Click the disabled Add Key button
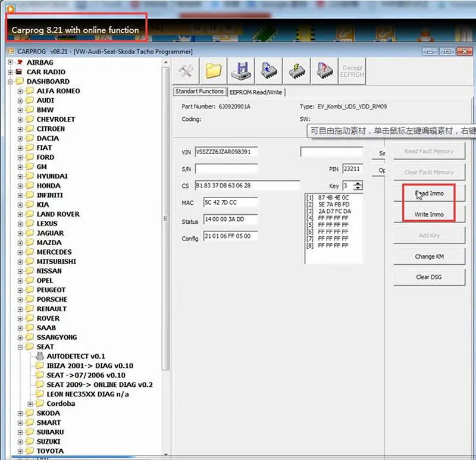 tap(429, 235)
